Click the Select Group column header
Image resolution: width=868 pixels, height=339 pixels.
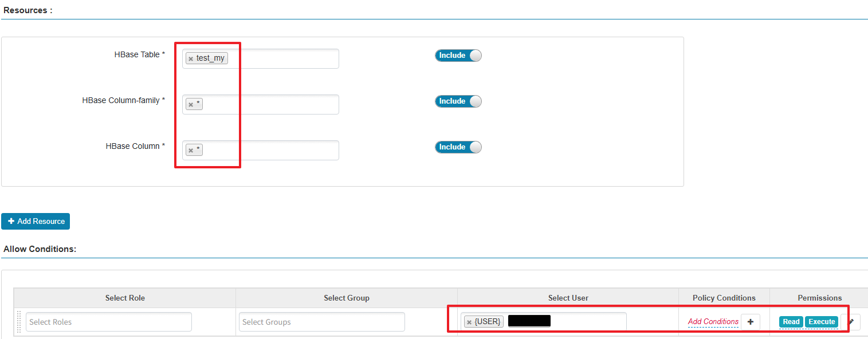[347, 298]
